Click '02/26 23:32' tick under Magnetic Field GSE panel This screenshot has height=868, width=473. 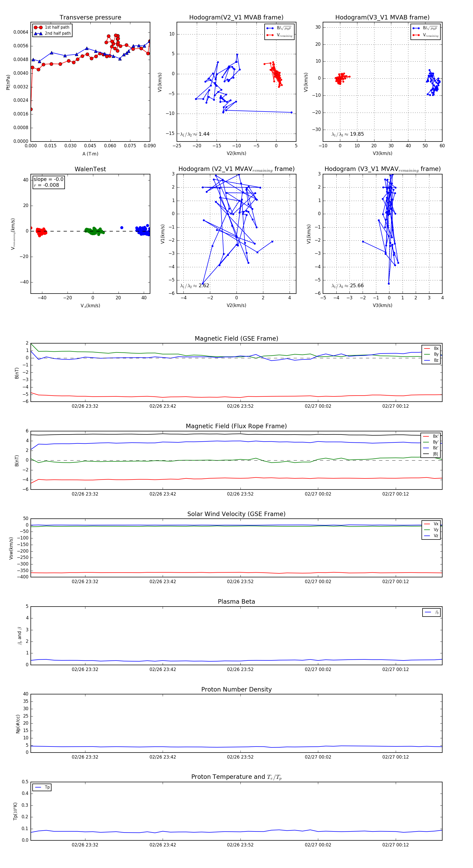click(85, 406)
